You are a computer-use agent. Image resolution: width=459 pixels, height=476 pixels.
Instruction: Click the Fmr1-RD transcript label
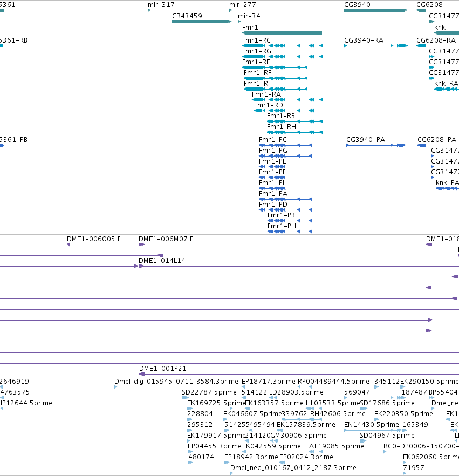[x=268, y=105]
